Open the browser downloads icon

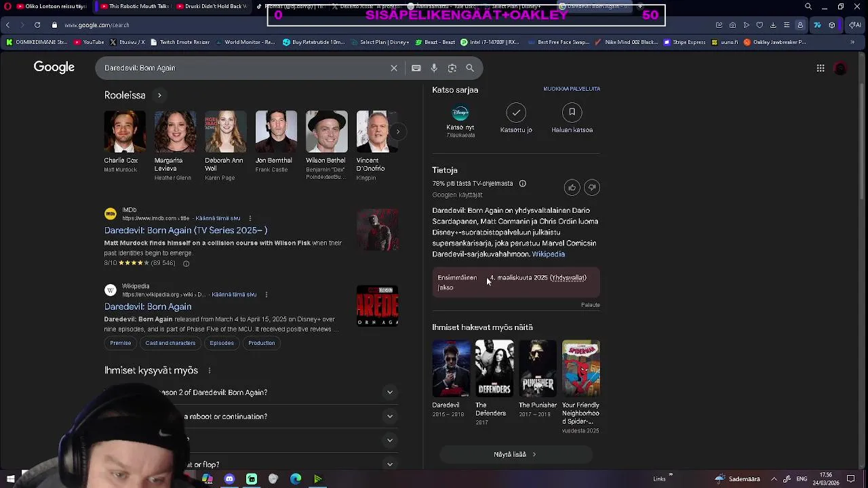point(773,25)
